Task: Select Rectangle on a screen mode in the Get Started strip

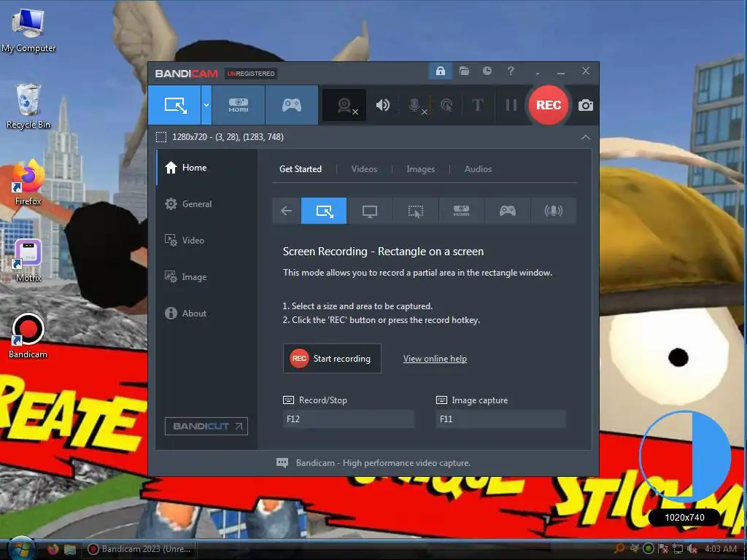Action: [x=324, y=211]
